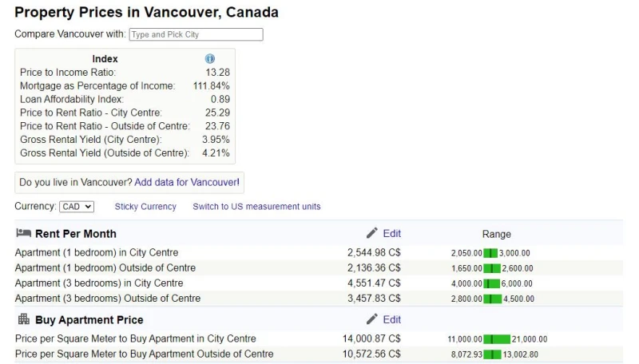The height and width of the screenshot is (364, 639).
Task: Edit the Rent Per Month section
Action: (391, 233)
